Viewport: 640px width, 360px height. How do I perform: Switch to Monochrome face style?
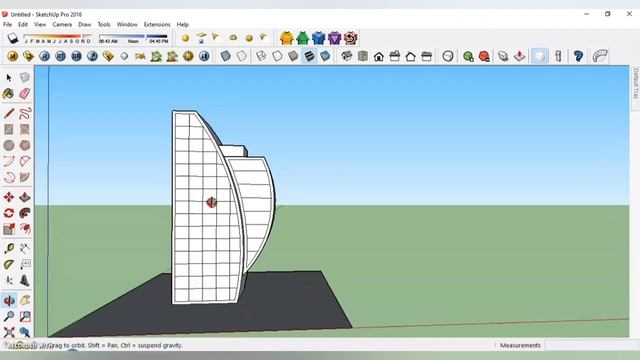[325, 56]
